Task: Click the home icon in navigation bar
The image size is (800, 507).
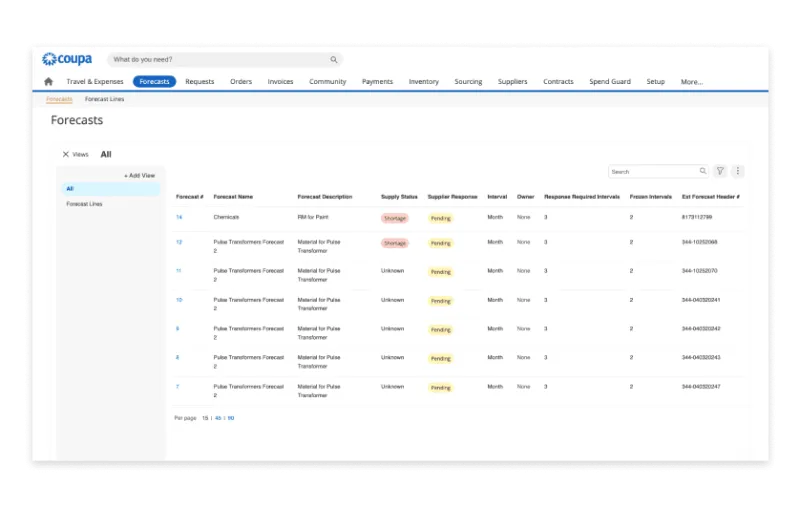Action: (x=48, y=82)
